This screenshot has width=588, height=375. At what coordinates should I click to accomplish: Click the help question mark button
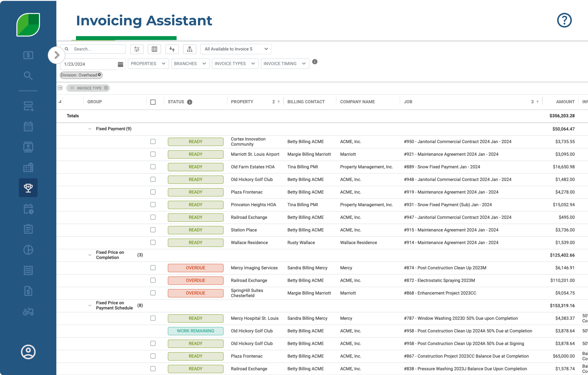point(564,20)
